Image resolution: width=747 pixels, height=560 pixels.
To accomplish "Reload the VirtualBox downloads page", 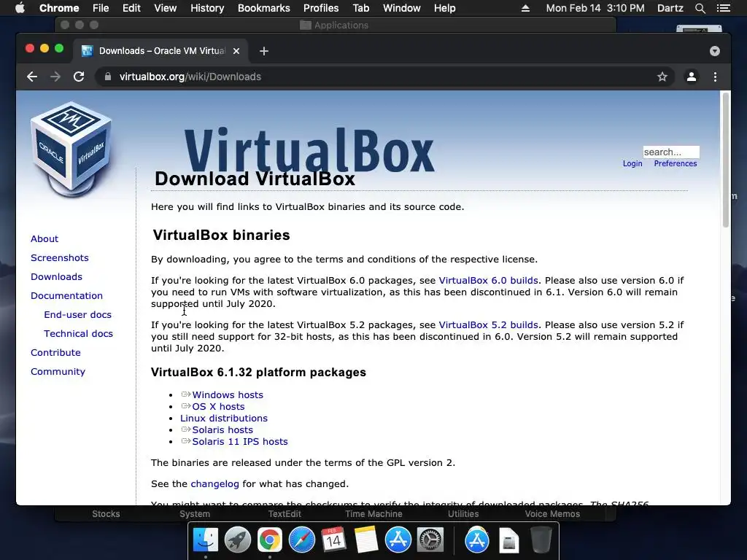I will click(79, 77).
